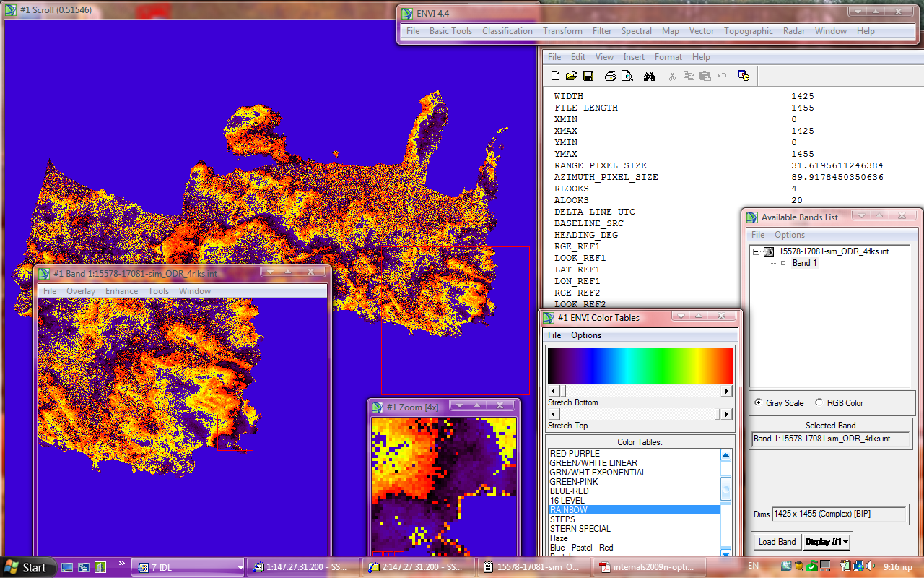Click Stretch Top left arrow
924x578 pixels.
[553, 414]
